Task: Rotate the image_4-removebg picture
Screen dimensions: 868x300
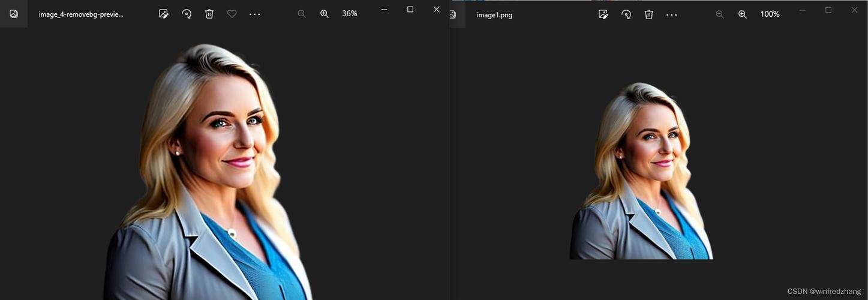Action: tap(187, 14)
